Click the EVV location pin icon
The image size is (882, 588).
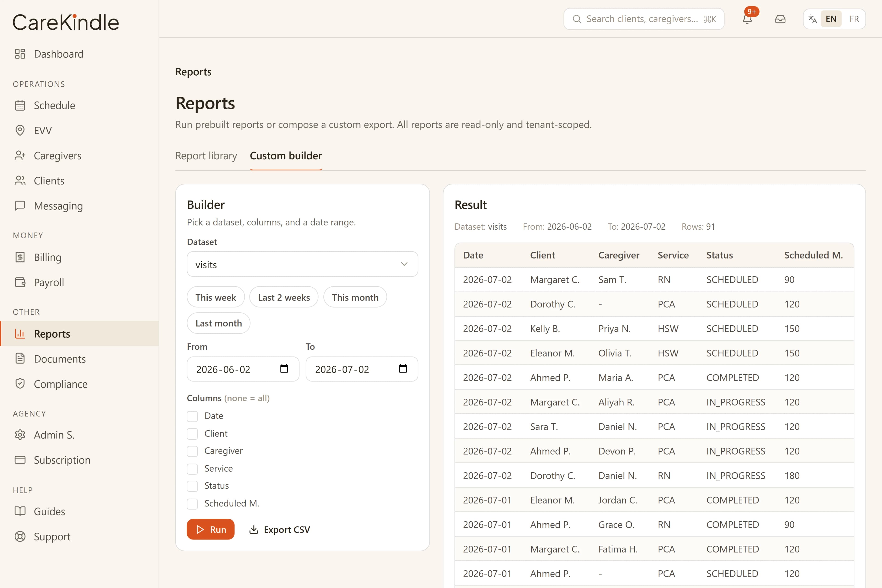point(20,130)
